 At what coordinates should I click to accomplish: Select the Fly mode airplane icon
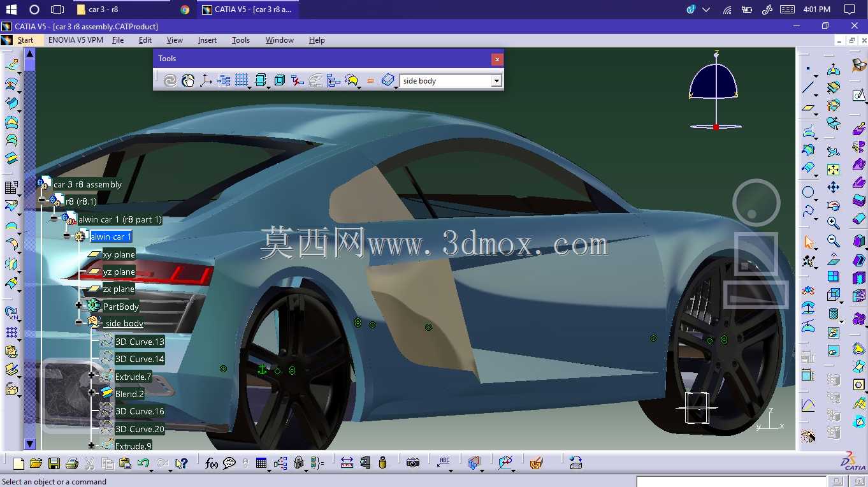tap(833, 152)
